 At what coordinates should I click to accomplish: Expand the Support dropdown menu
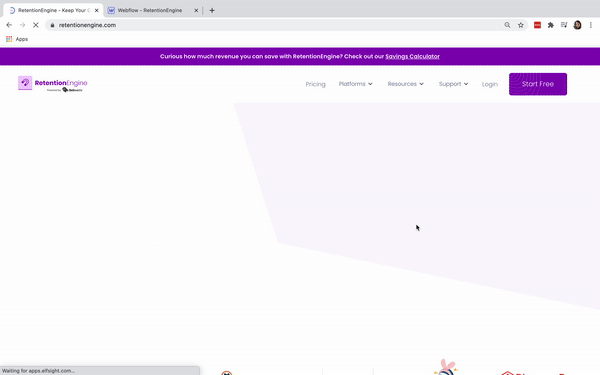point(453,84)
